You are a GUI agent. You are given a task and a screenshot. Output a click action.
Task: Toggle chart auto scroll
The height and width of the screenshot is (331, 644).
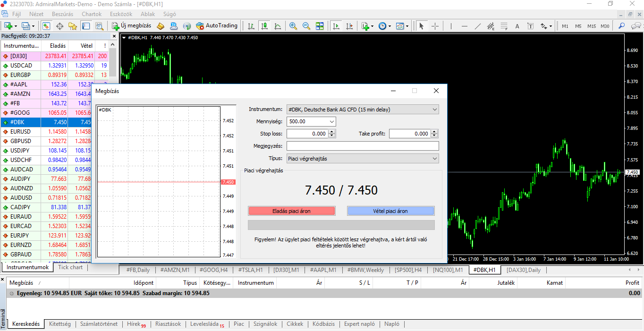coord(336,26)
